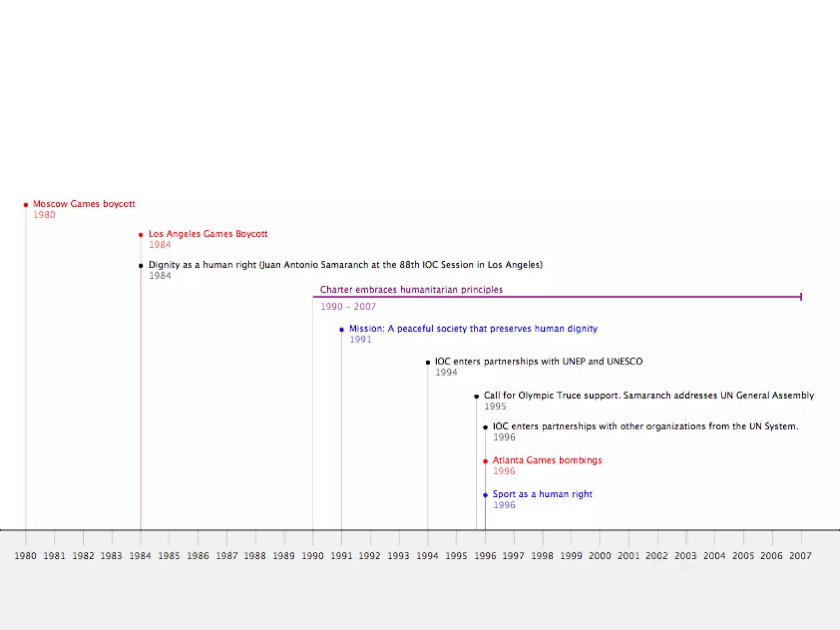The image size is (840, 630).
Task: Click the 2007 year label on the axis
Action: [x=801, y=556]
